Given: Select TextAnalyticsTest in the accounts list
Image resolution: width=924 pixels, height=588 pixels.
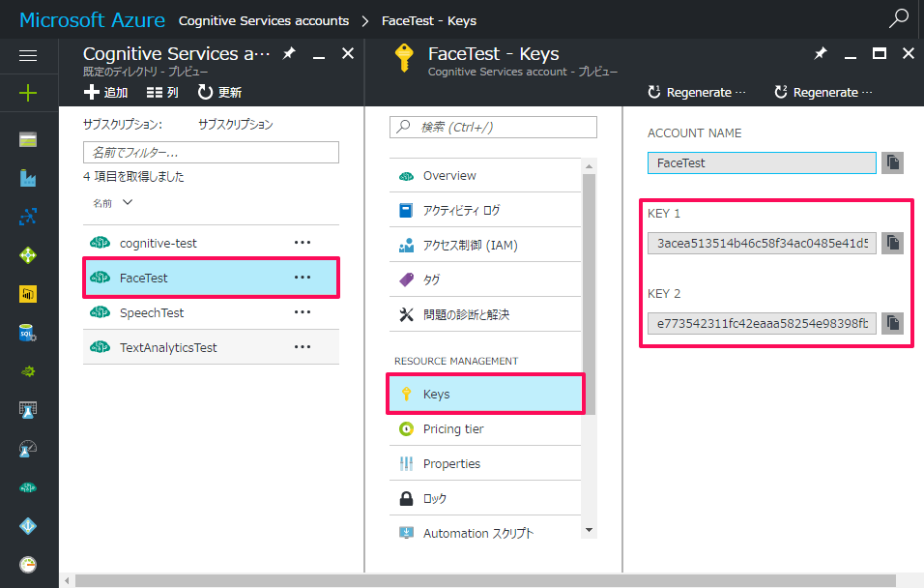Looking at the screenshot, I should [168, 347].
